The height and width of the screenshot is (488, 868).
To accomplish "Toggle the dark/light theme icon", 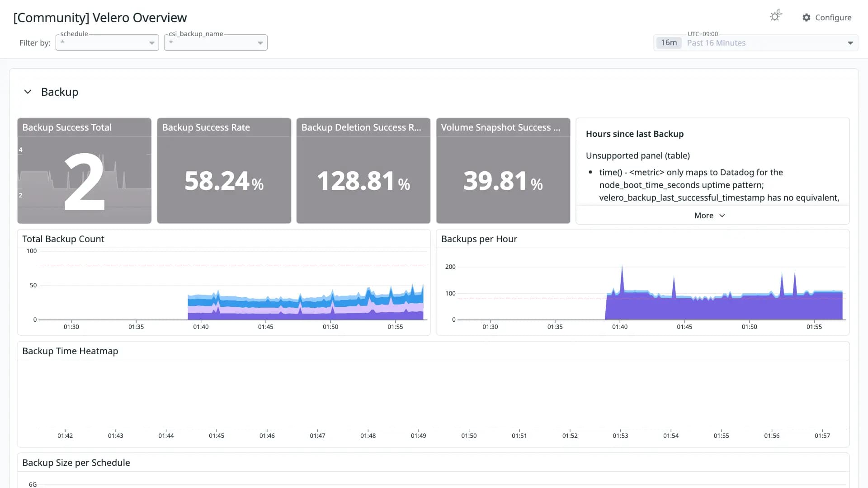I will click(776, 16).
